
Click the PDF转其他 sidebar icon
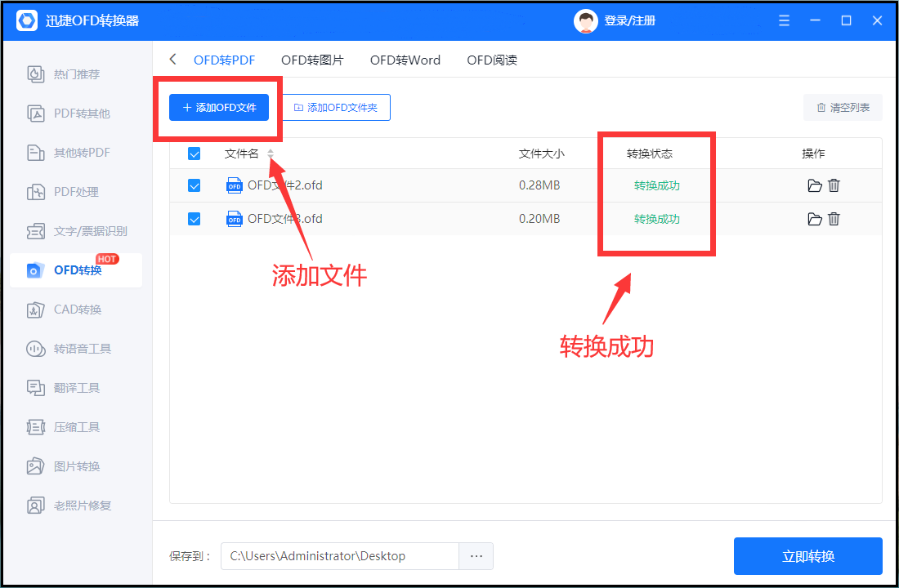[x=35, y=114]
